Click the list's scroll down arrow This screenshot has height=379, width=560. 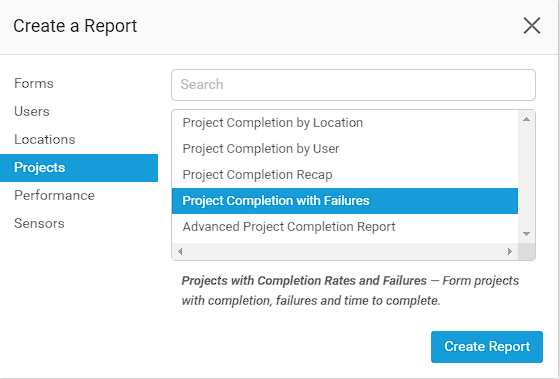click(x=526, y=234)
